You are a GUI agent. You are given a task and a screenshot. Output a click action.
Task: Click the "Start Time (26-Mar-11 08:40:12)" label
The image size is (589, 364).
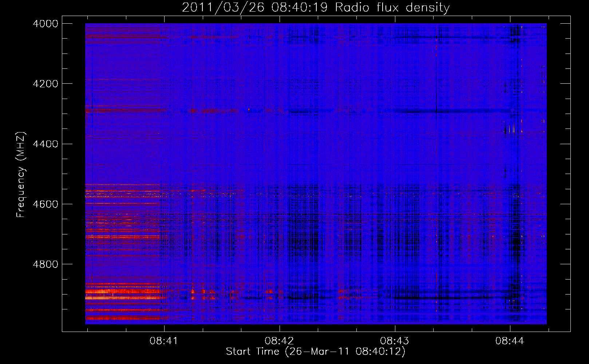(x=316, y=352)
